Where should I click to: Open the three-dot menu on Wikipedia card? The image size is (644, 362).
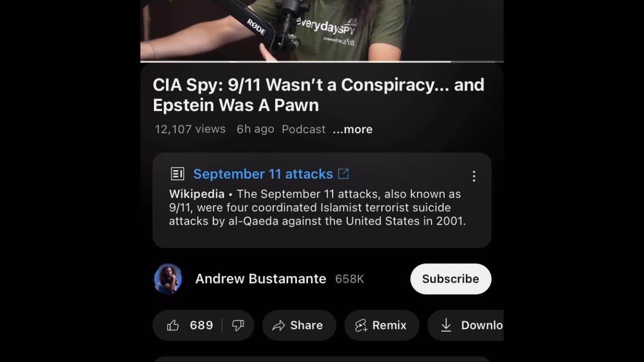coord(474,176)
